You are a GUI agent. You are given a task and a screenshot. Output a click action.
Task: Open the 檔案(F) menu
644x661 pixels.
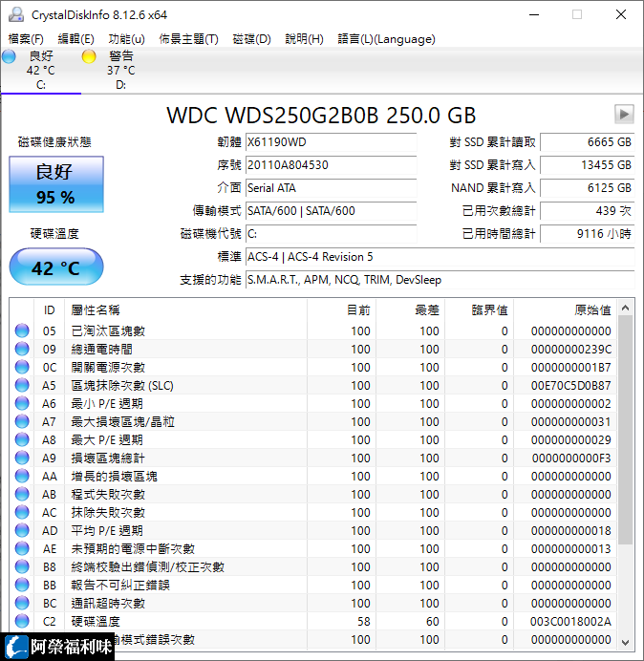pos(26,39)
